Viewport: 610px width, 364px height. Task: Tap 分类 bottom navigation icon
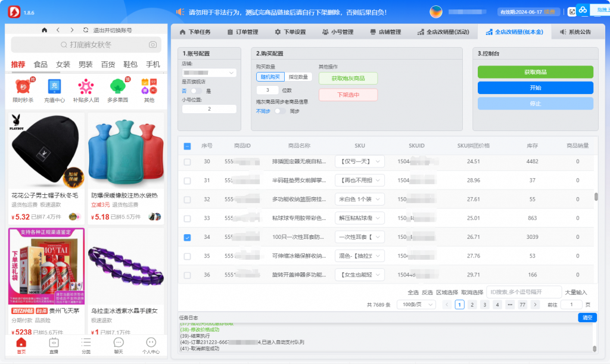(x=86, y=343)
